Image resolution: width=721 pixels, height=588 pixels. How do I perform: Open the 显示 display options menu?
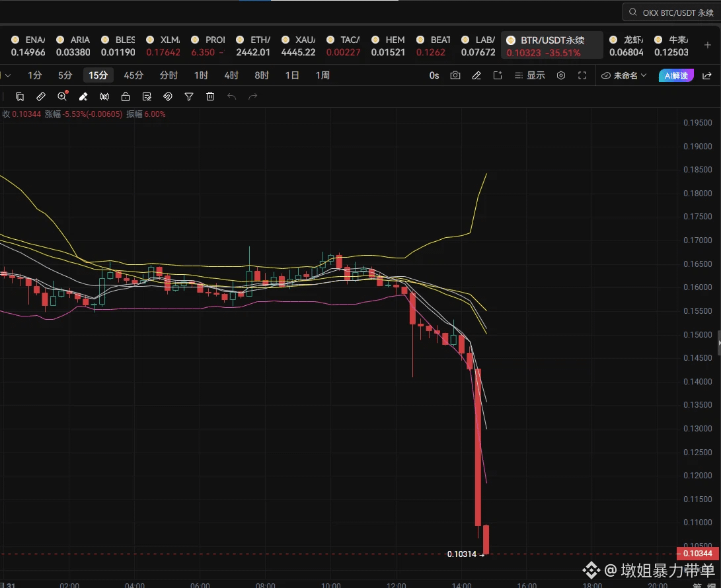click(x=530, y=75)
